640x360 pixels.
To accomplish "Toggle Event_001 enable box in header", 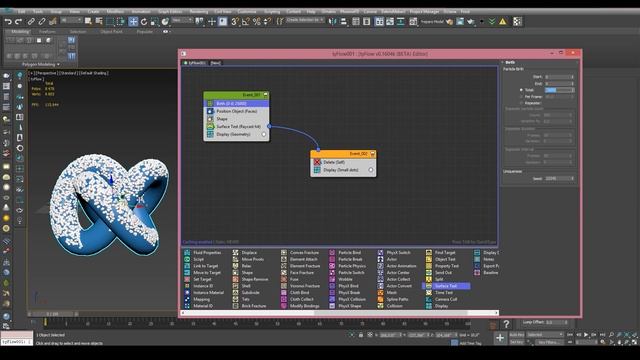I will click(x=265, y=95).
